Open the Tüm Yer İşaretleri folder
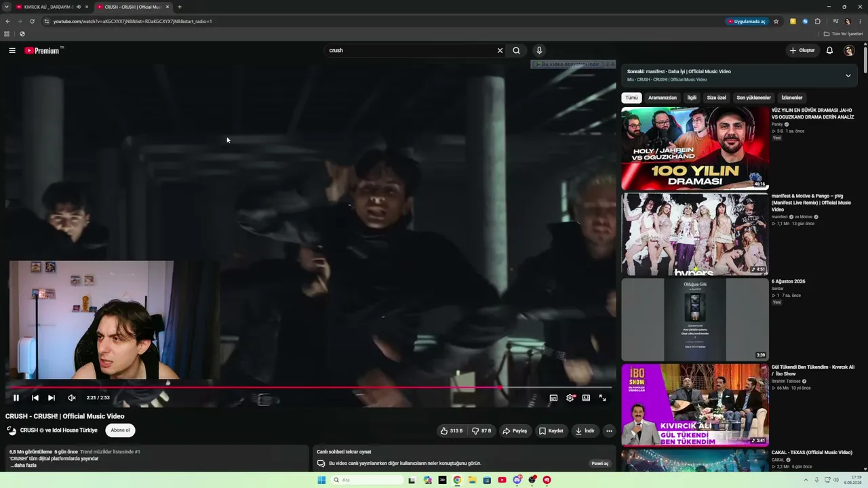The image size is (868, 488). (844, 34)
